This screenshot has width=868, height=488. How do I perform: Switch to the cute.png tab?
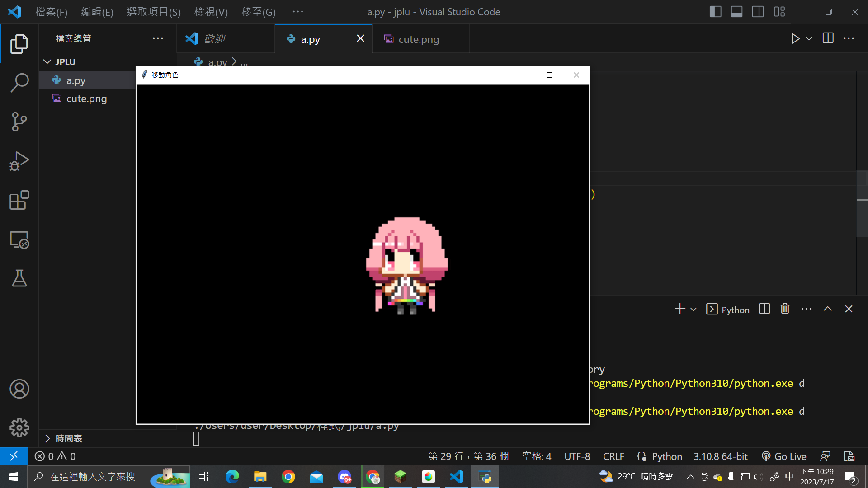point(418,39)
